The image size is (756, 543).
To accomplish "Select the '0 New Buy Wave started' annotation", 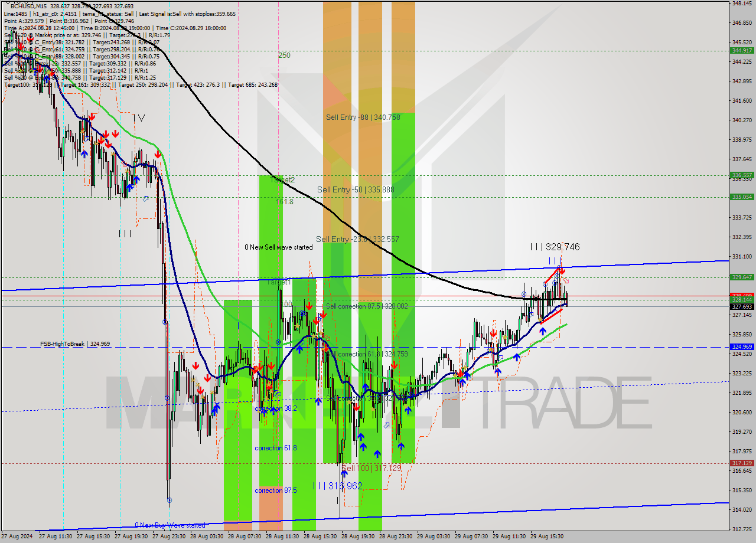I will click(170, 525).
